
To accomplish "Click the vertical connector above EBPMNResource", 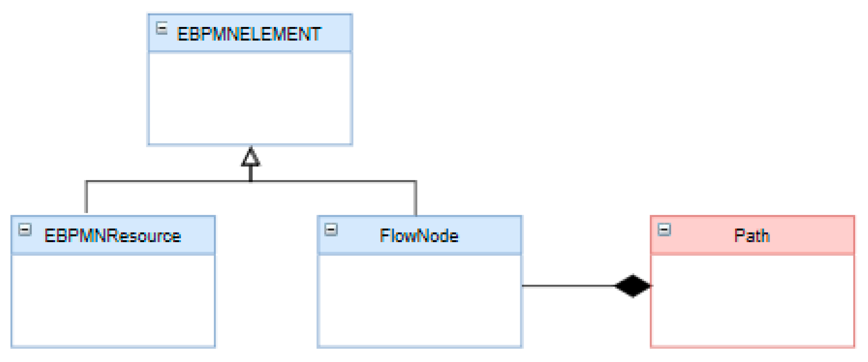I will (86, 197).
